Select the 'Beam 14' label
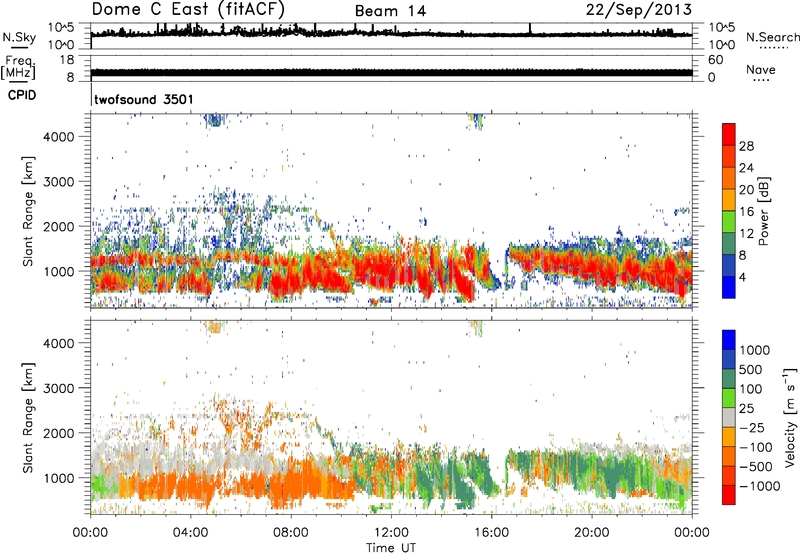This screenshot has width=800, height=554. 390,11
